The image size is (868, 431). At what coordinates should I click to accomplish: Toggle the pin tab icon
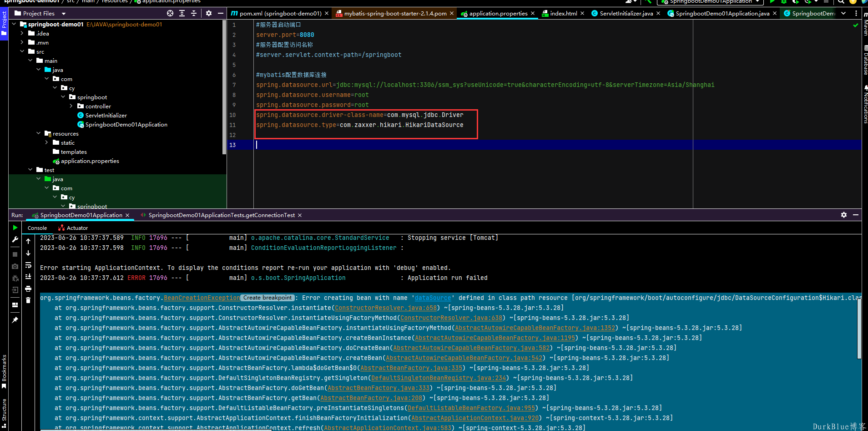click(15, 320)
